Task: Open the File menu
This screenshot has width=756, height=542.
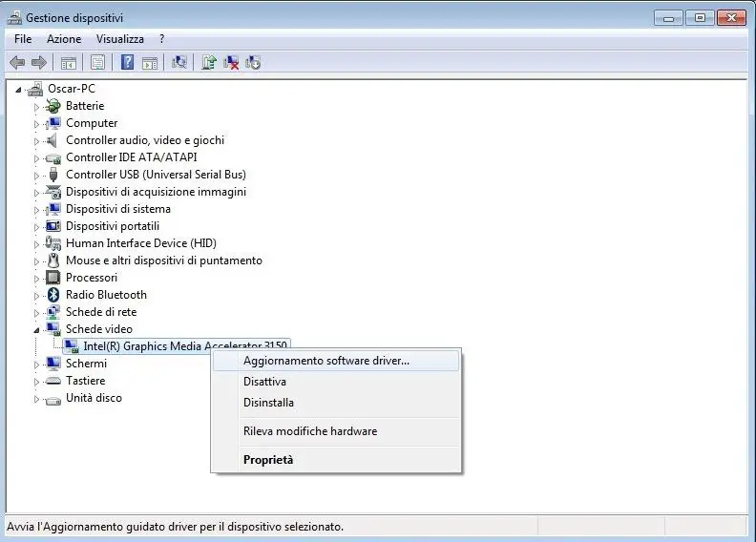Action: [x=23, y=39]
